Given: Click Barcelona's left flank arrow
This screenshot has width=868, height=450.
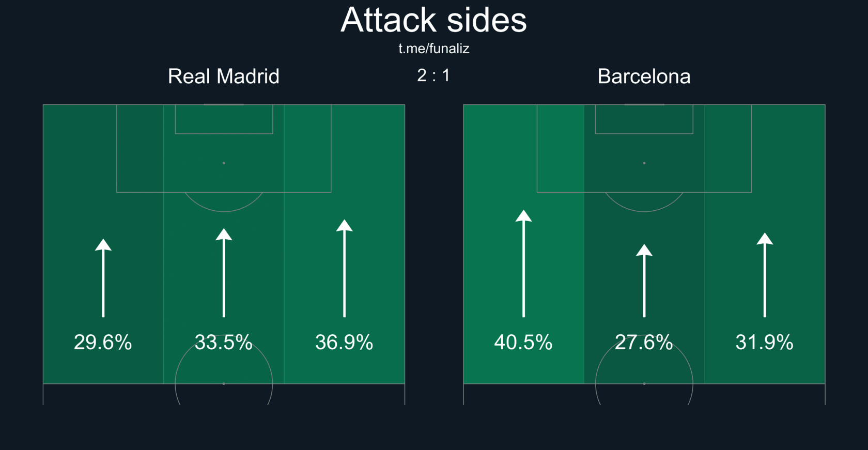Looking at the screenshot, I should pyautogui.click(x=523, y=263).
